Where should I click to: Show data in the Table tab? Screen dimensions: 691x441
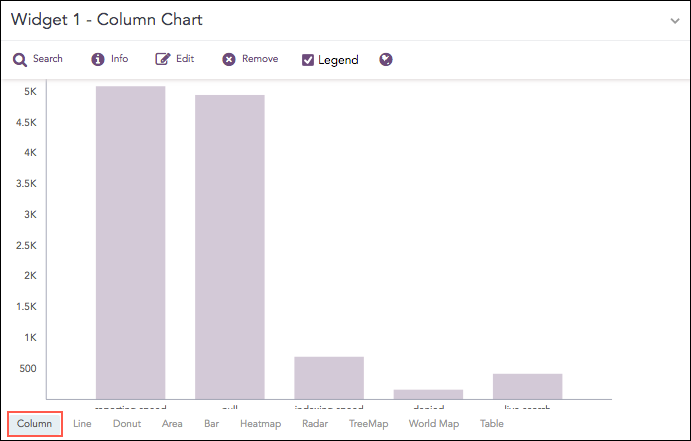[x=492, y=424]
